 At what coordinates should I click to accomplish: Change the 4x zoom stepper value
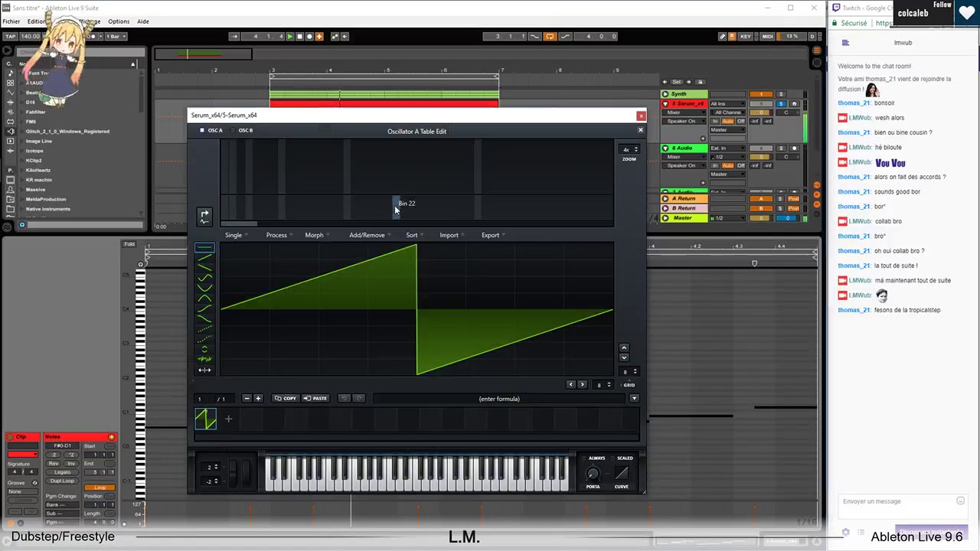click(x=629, y=149)
